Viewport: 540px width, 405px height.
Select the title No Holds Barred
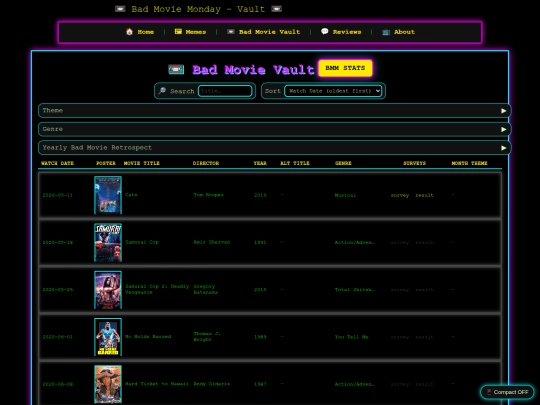point(148,336)
